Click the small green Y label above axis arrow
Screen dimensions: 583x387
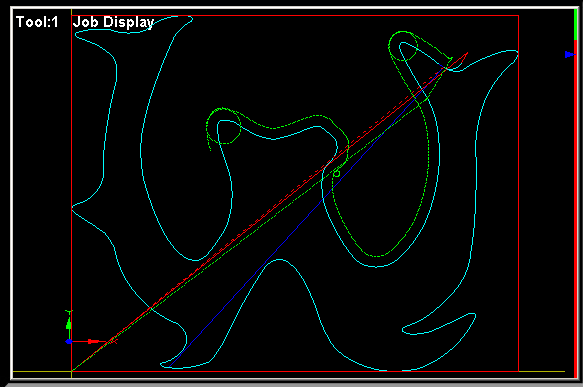(69, 312)
